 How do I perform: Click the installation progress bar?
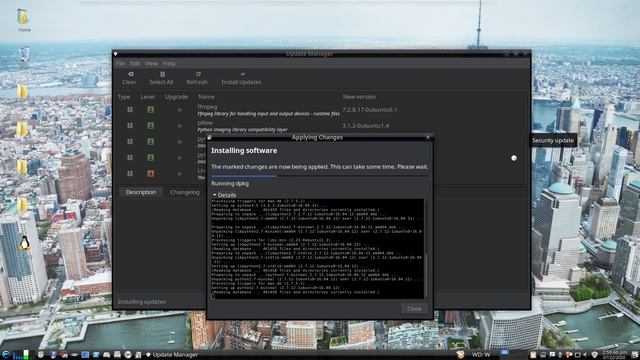tap(319, 176)
